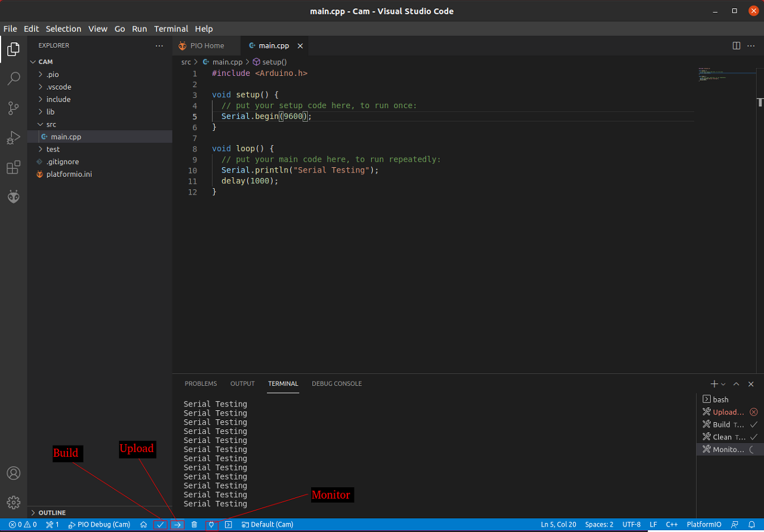This screenshot has height=532, width=764.
Task: Expand the include folder
Action: [x=100, y=99]
